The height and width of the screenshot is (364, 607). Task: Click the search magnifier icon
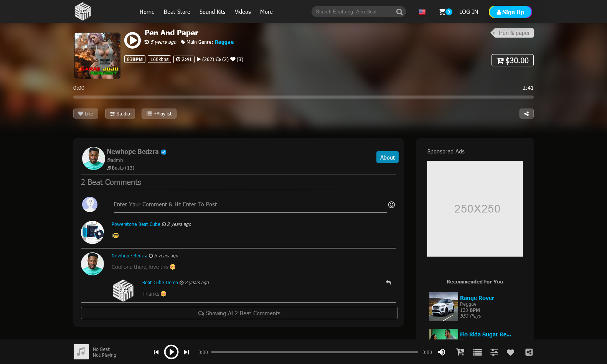399,12
